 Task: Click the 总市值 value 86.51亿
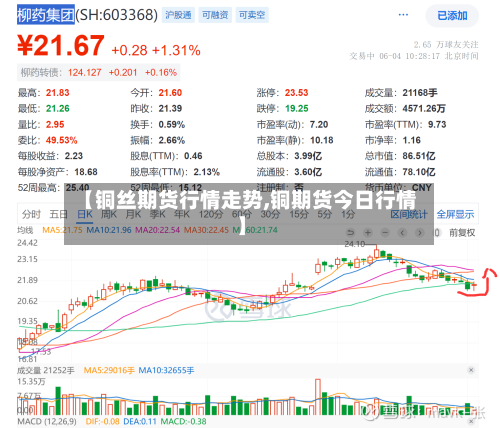click(x=419, y=156)
